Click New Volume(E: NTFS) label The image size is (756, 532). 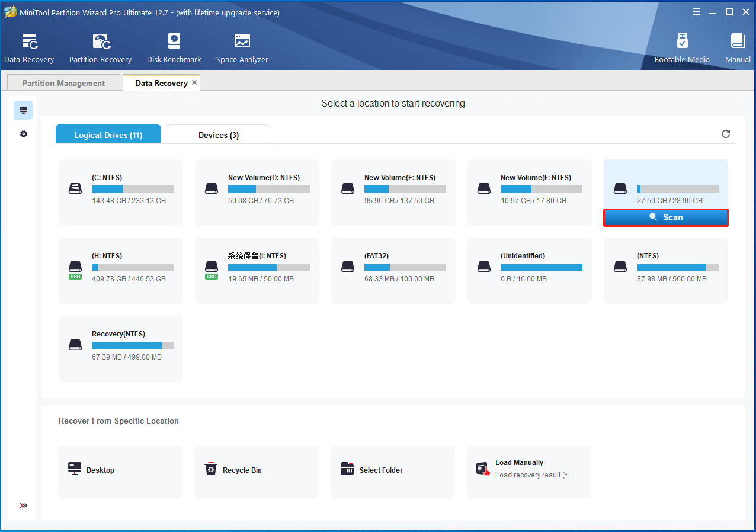[400, 177]
